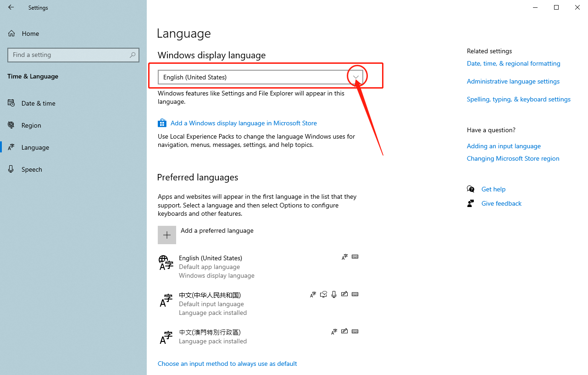The image size is (588, 375).
Task: Go back using the Settings back arrow
Action: click(11, 7)
